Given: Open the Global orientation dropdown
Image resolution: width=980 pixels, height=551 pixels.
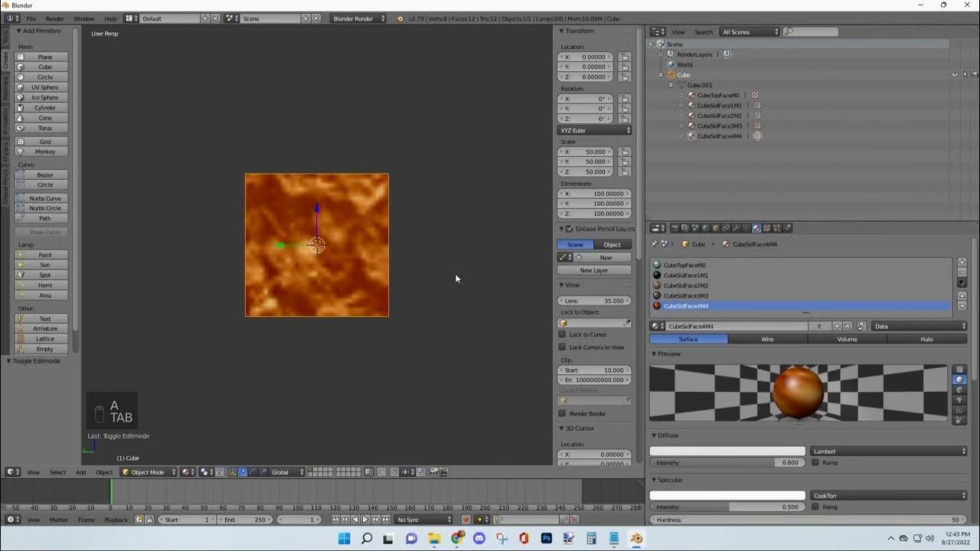Looking at the screenshot, I should coord(287,472).
